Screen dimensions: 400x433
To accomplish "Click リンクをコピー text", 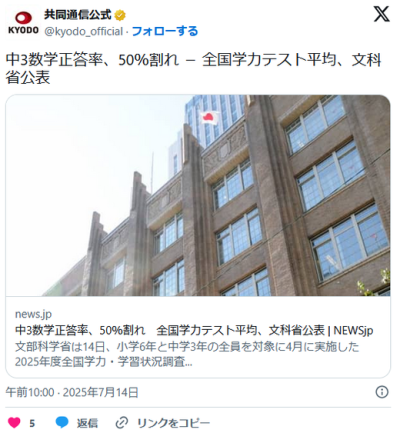I will [x=174, y=423].
